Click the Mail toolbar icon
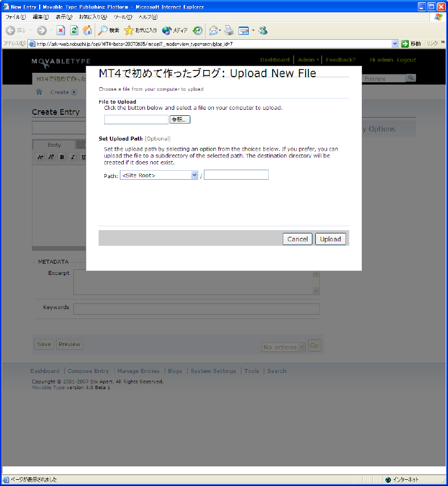 [213, 31]
